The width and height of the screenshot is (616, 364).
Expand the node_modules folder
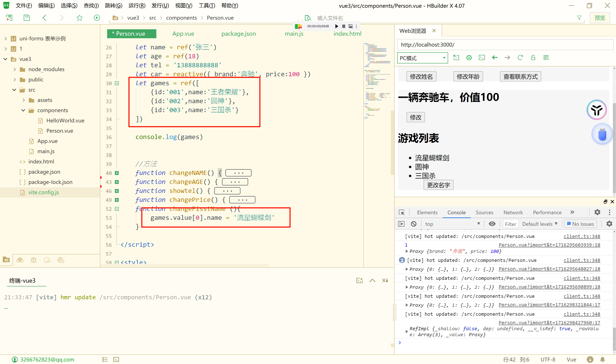(15, 69)
